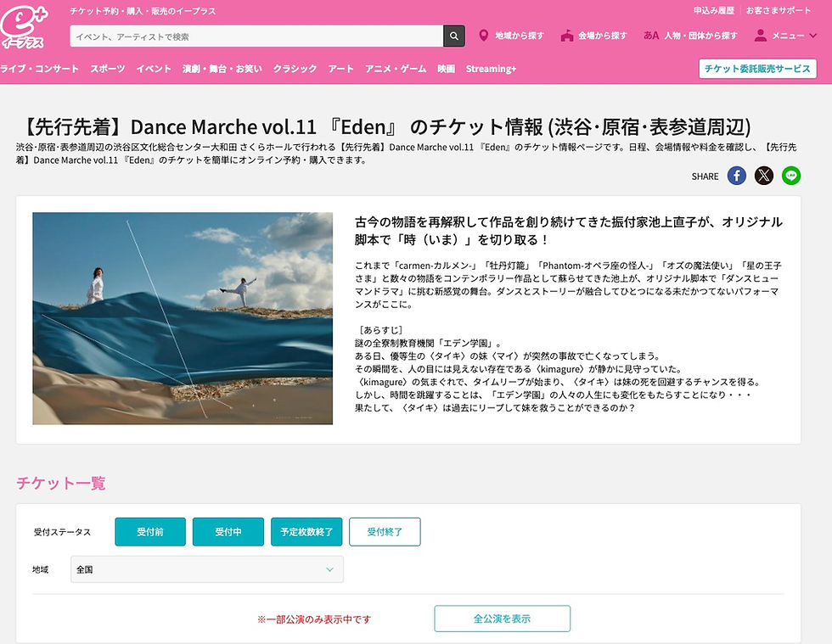Viewport: 832px width, 644px height.
Task: Open the Streaming+ category
Action: [491, 69]
